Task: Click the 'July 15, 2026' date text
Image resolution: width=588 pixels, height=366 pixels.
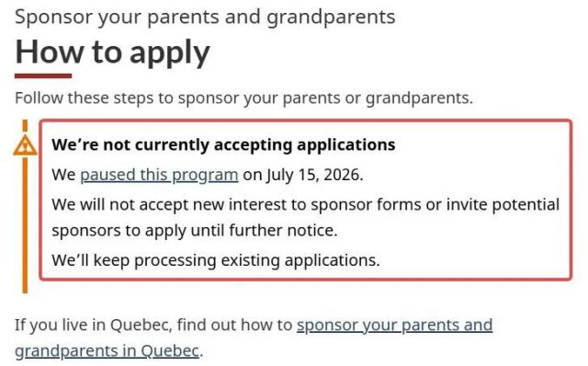Action: (x=314, y=175)
